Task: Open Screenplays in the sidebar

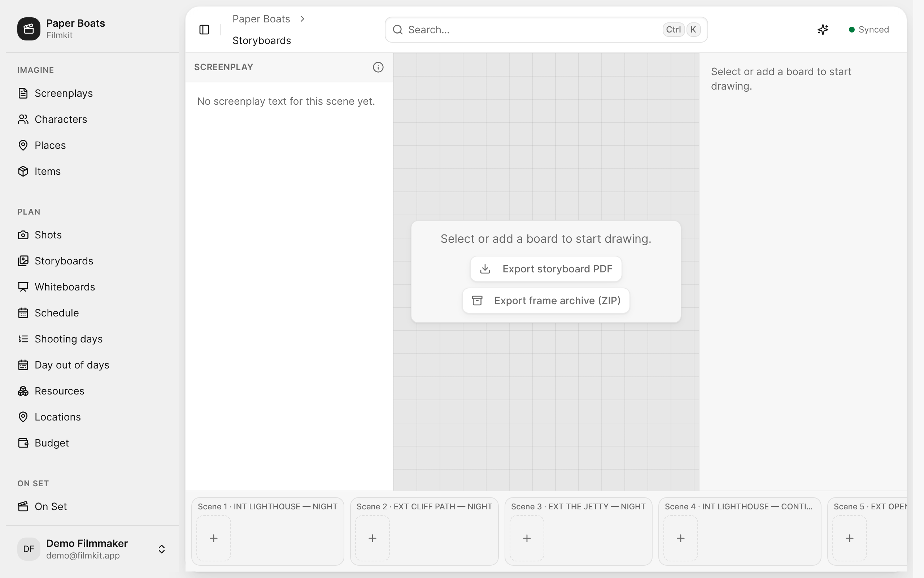Action: tap(92, 93)
